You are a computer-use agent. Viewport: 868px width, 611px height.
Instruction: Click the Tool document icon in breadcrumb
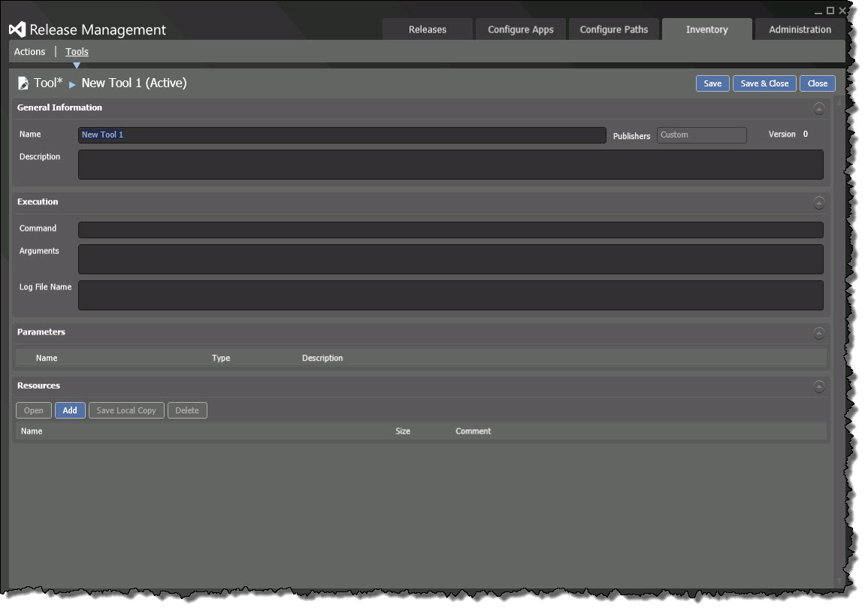point(23,83)
